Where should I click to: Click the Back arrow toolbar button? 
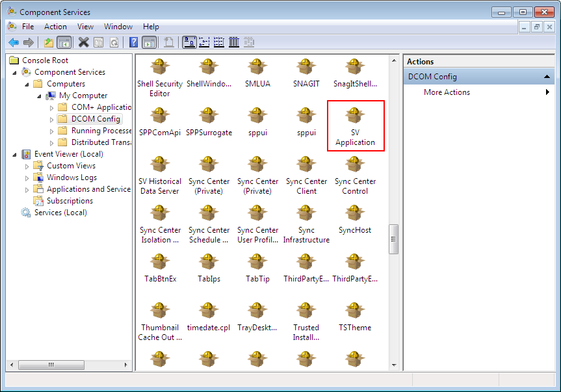pos(13,42)
